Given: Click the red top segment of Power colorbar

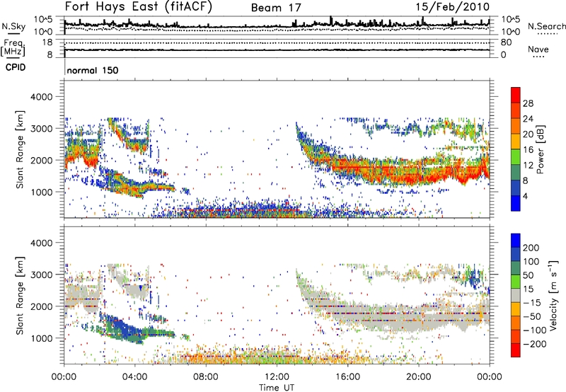Looking at the screenshot, I should [x=516, y=95].
